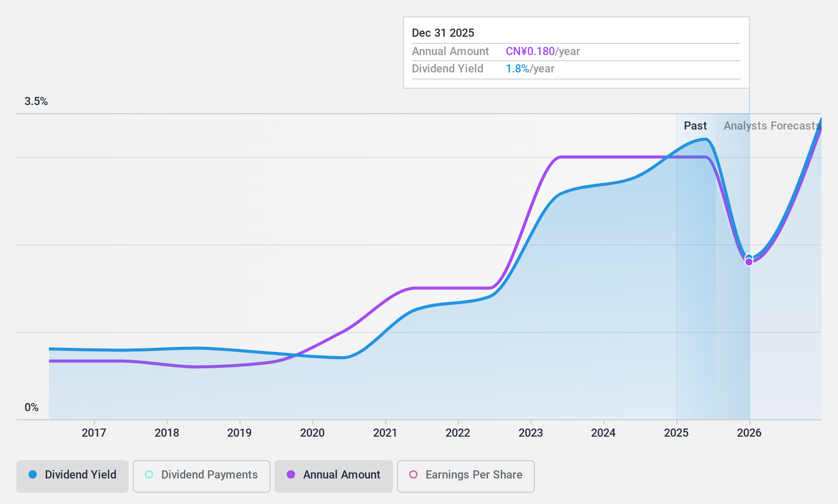This screenshot has height=504, width=838.
Task: Click the 2023 x-axis label
Action: point(531,433)
